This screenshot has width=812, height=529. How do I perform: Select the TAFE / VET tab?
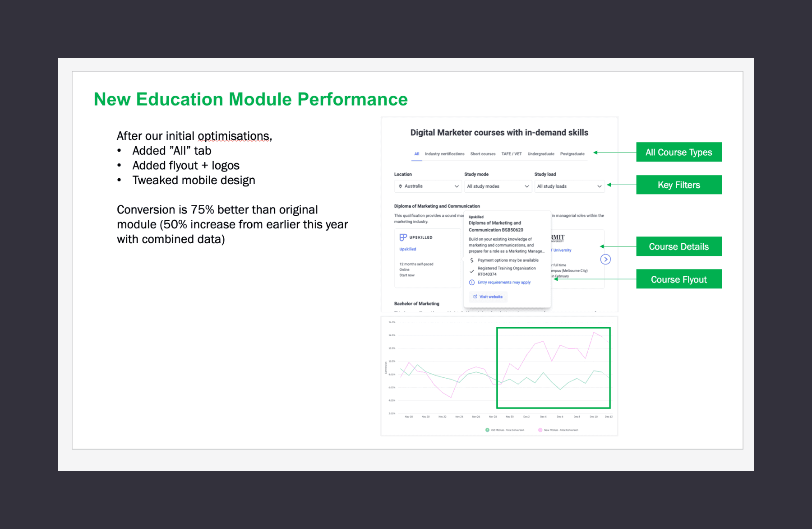pos(512,154)
